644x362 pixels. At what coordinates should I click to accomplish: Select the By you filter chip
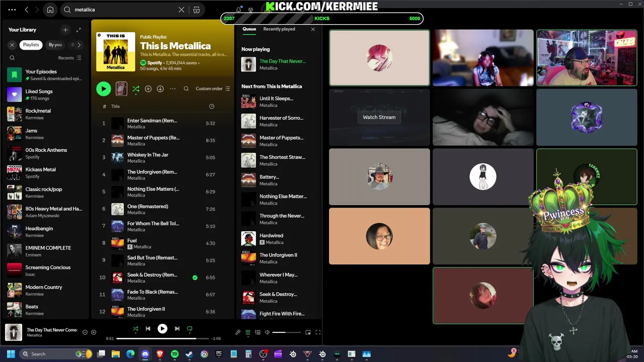(x=55, y=45)
